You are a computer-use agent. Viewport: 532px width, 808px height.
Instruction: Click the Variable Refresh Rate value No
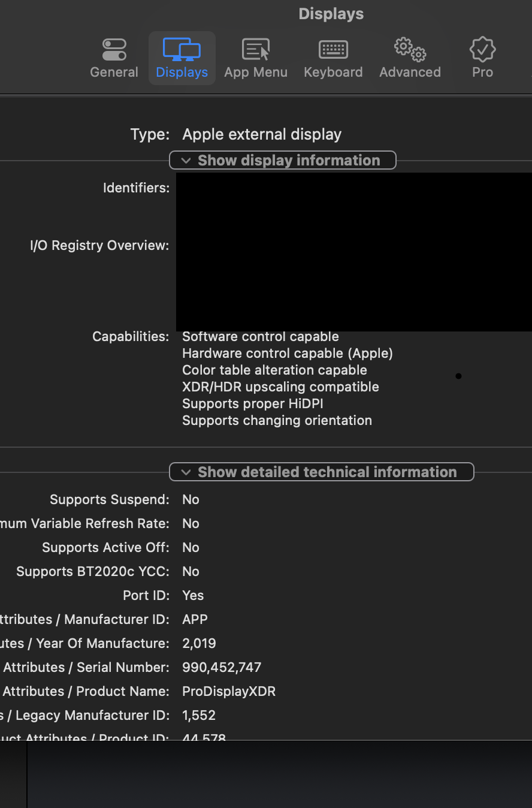[191, 523]
